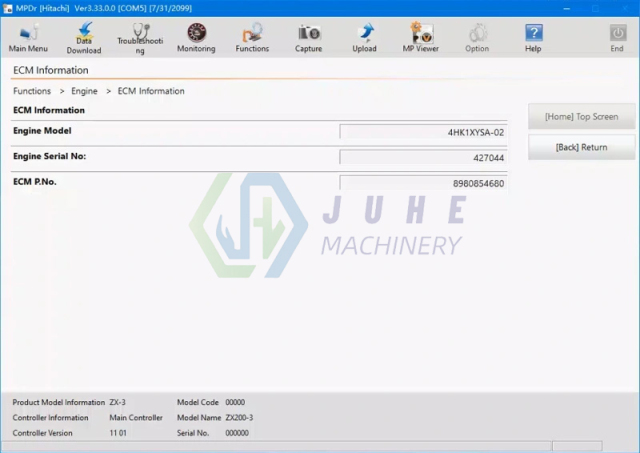Click the Model Name label
The image size is (640, 453).
[199, 417]
